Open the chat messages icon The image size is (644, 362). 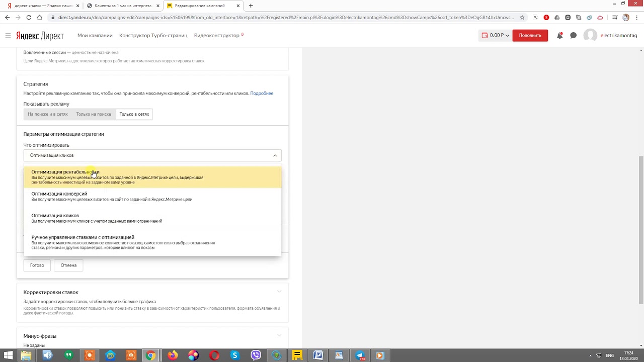coord(573,36)
